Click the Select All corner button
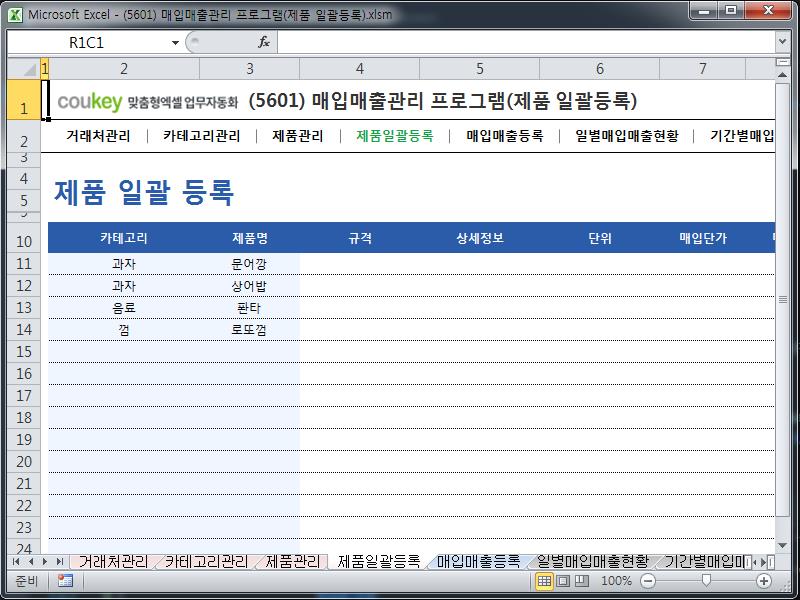This screenshot has height=600, width=800. point(24,68)
